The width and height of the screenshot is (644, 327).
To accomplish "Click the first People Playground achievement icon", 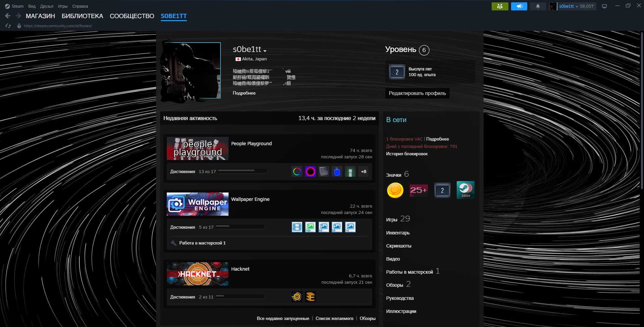I will (x=297, y=172).
